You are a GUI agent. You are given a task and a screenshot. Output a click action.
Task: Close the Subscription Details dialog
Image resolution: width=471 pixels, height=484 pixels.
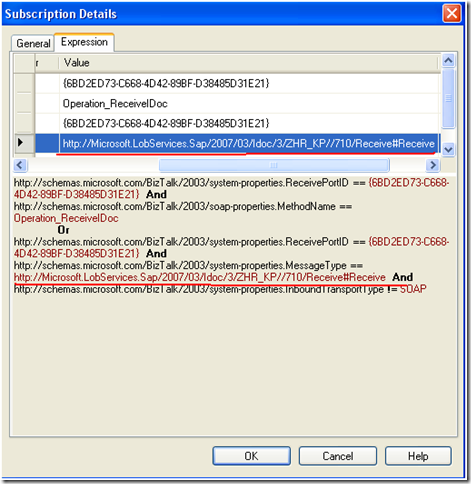coord(452,14)
